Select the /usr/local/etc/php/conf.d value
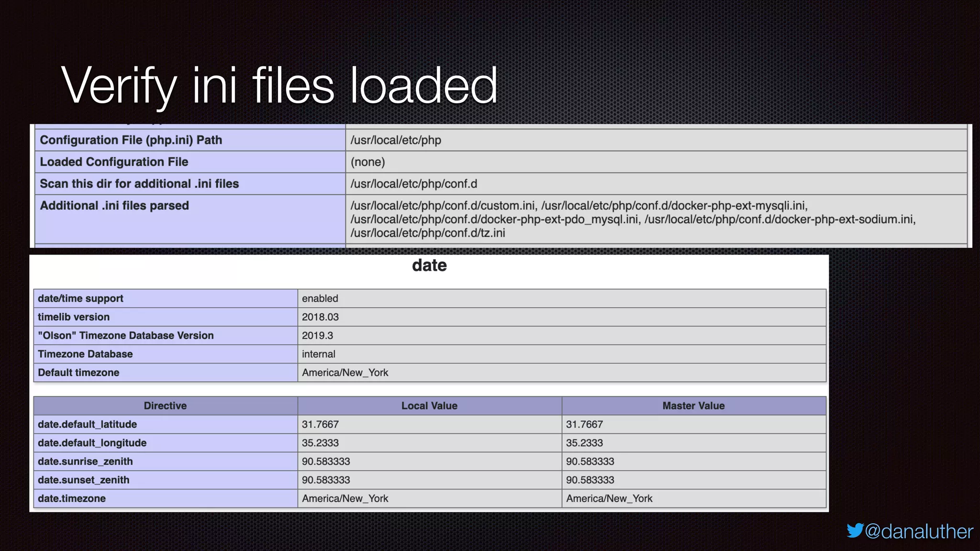This screenshot has height=551, width=980. (x=413, y=184)
